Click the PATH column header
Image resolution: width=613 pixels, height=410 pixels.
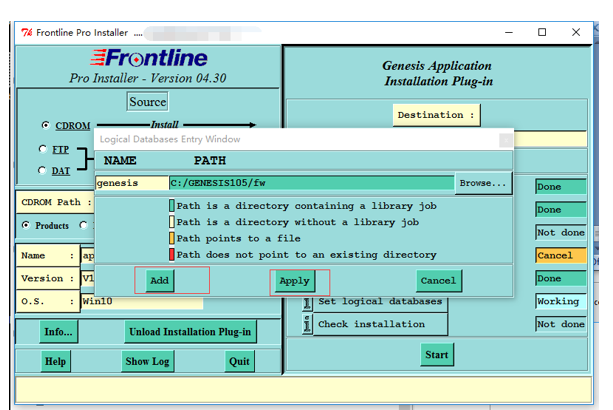210,161
